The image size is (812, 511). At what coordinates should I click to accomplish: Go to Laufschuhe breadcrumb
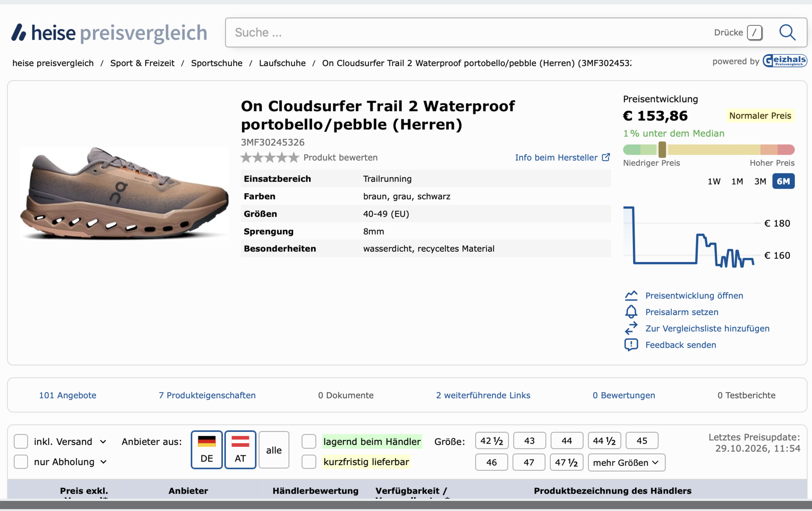(282, 63)
